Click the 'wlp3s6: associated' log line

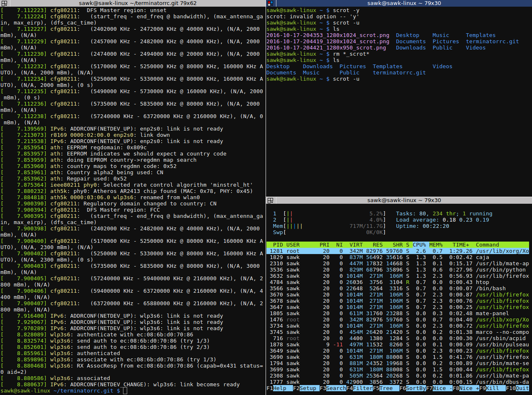(x=55, y=378)
